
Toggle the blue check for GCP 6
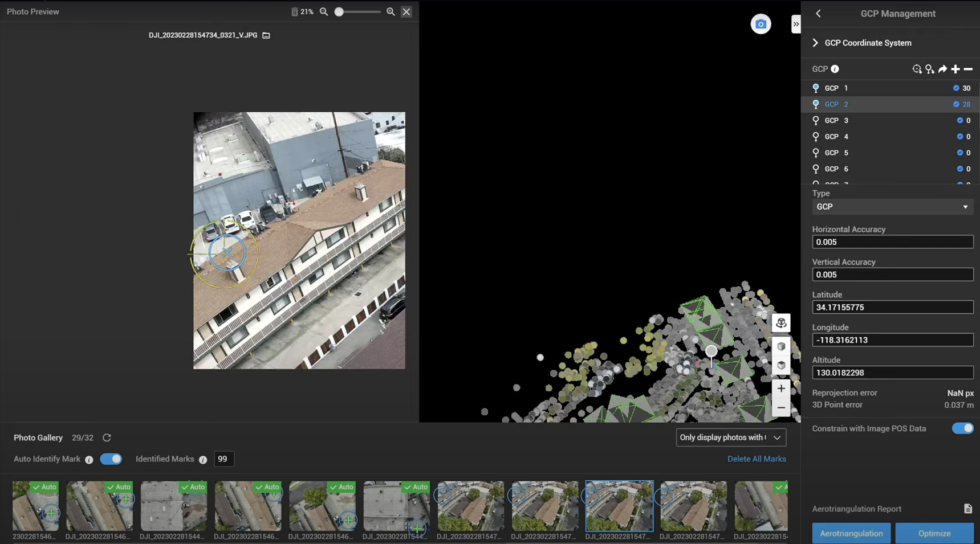click(960, 169)
